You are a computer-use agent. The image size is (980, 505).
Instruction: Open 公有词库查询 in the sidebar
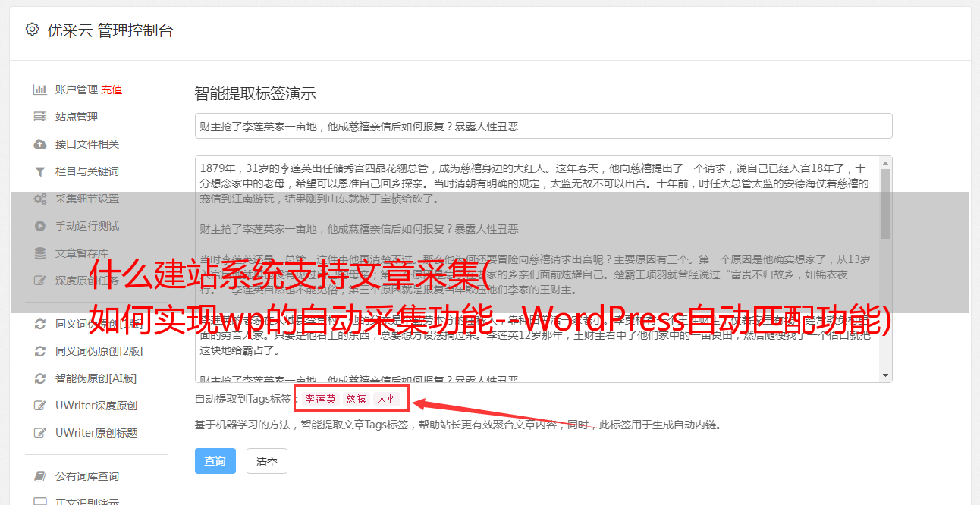pyautogui.click(x=87, y=476)
